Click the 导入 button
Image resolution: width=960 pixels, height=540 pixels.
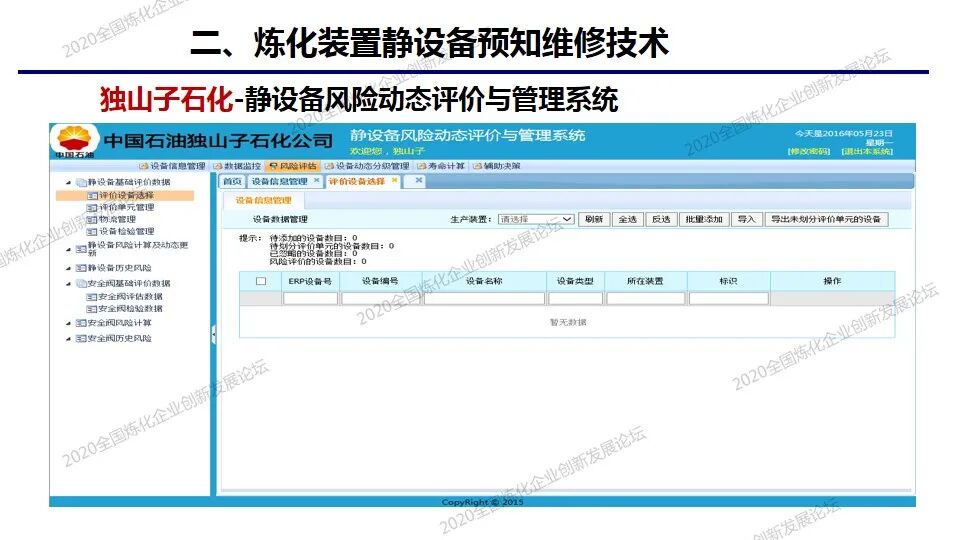point(746,219)
